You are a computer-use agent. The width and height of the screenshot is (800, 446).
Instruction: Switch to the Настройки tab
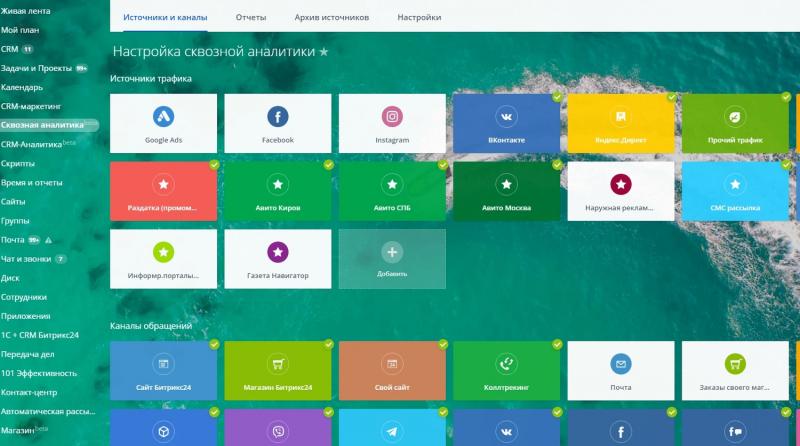[x=419, y=17]
